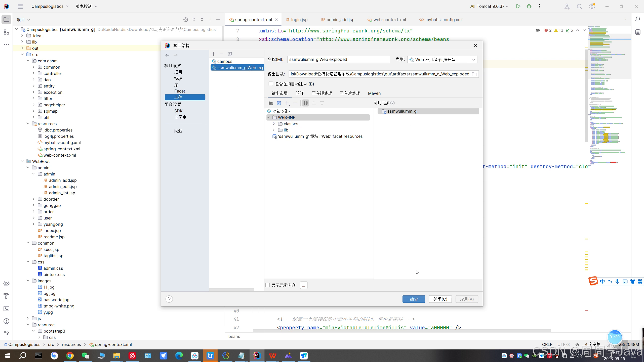Open help question mark in dialog
This screenshot has height=362, width=644.
click(x=169, y=299)
